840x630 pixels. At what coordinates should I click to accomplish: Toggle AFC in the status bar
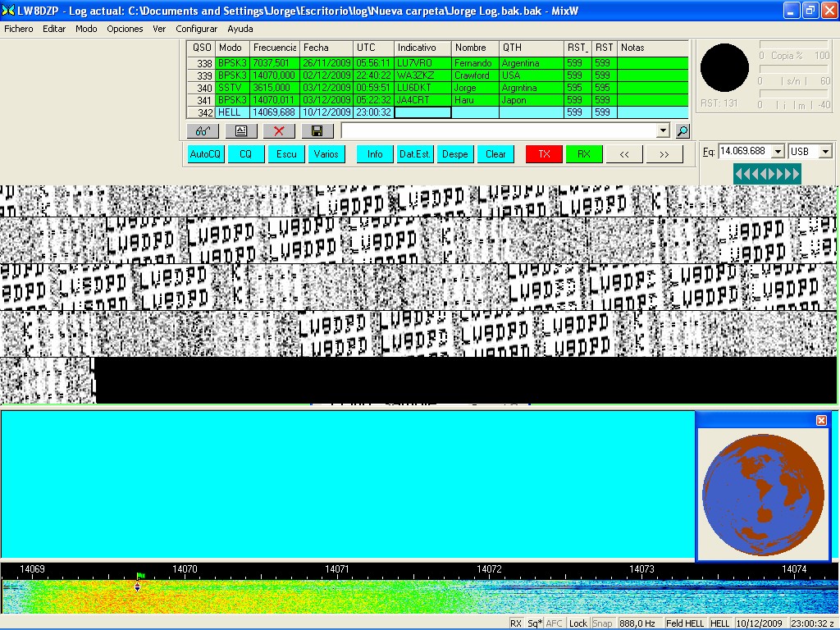(x=555, y=623)
